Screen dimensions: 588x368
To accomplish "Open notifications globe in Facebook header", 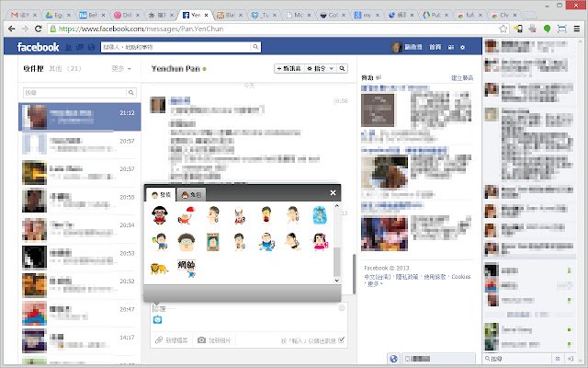I will coord(92,47).
